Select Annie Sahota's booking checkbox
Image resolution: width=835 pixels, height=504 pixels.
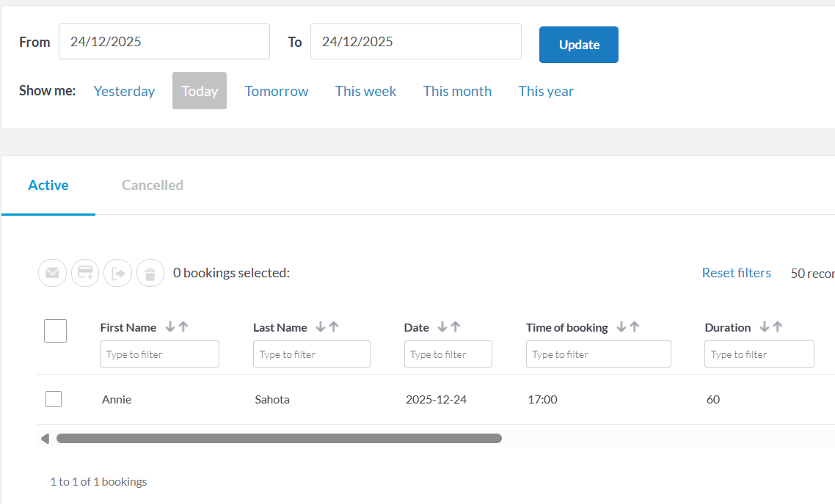(x=54, y=399)
